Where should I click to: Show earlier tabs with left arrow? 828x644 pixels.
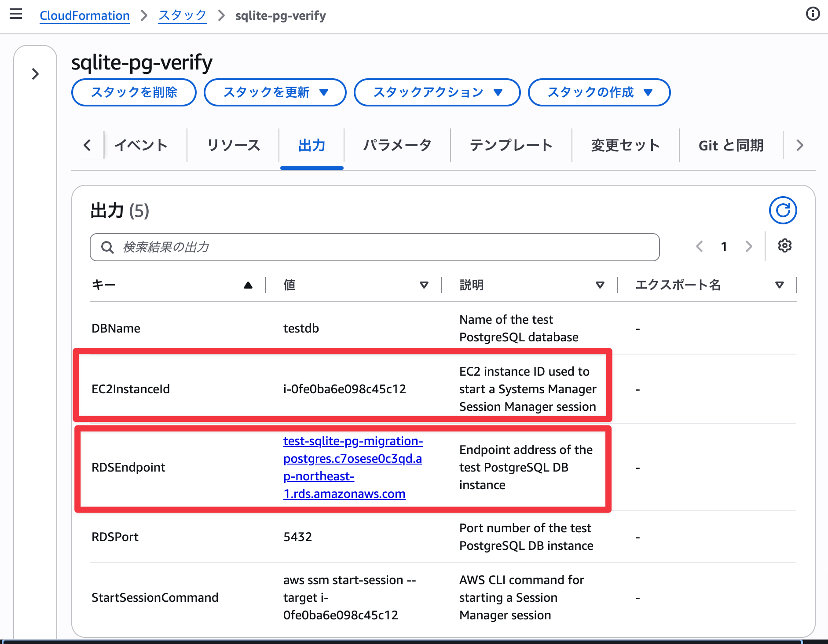tap(87, 145)
